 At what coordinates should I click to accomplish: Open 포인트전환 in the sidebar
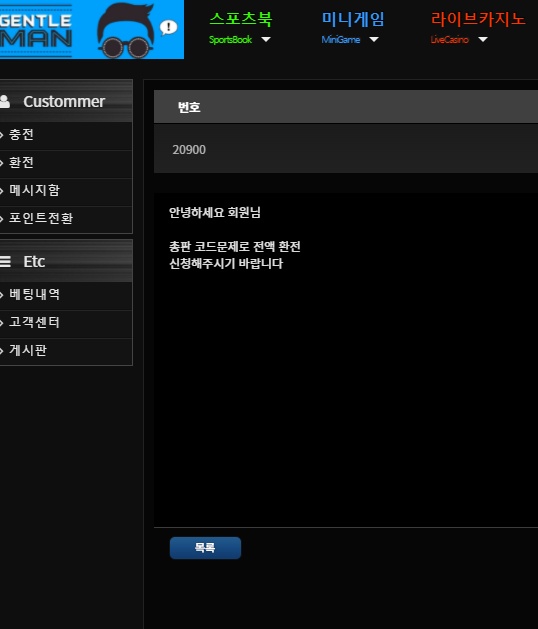66,219
